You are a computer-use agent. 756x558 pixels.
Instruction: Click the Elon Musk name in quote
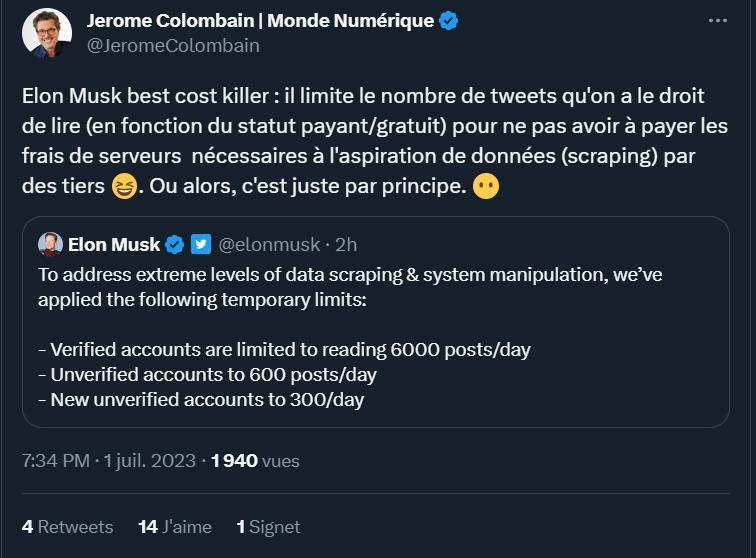[114, 244]
